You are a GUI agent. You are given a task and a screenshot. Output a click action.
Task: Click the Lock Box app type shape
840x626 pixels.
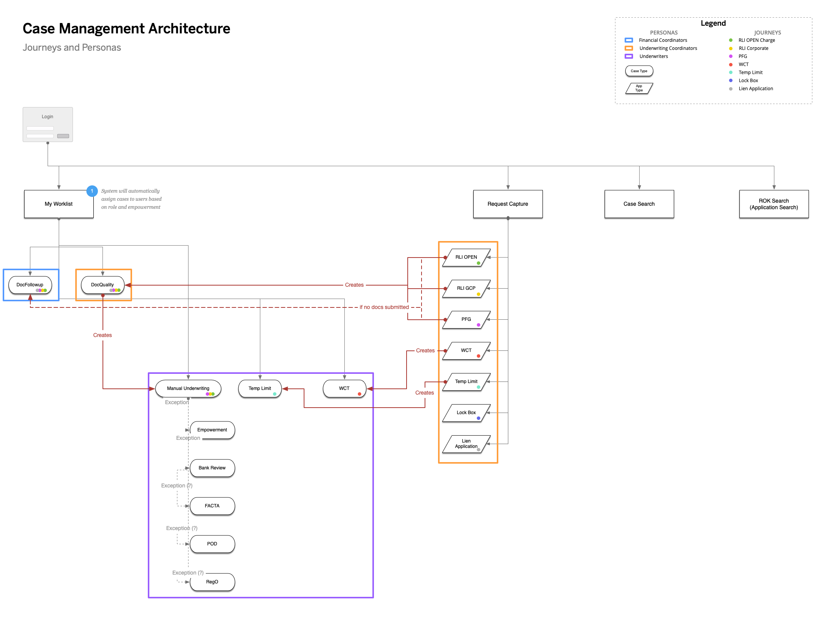466,413
